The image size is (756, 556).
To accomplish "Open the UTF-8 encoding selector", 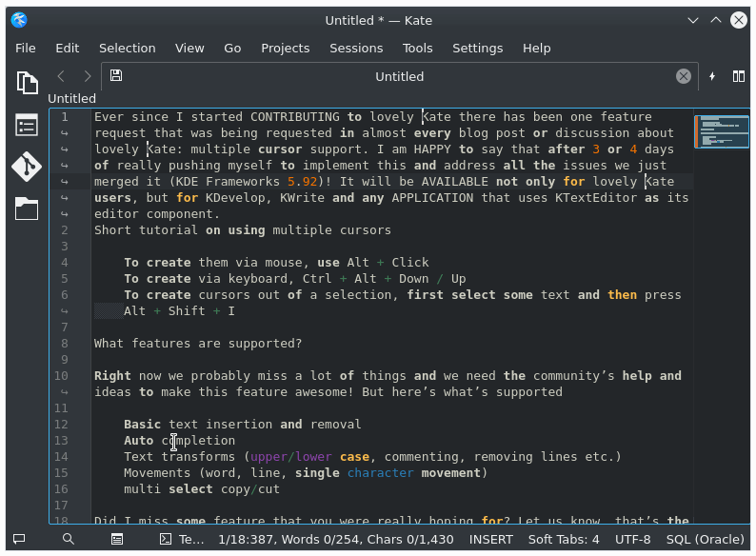I will coord(632,539).
